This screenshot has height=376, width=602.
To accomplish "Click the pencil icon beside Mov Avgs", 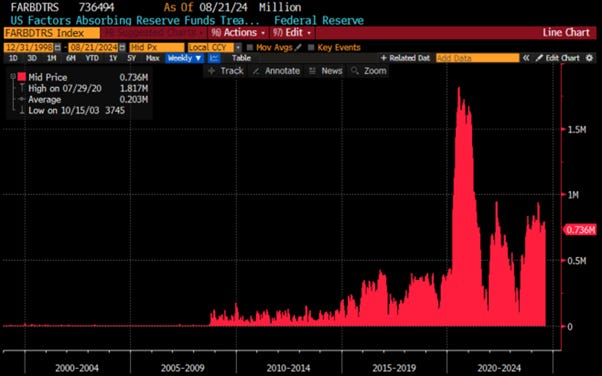I will coord(298,48).
